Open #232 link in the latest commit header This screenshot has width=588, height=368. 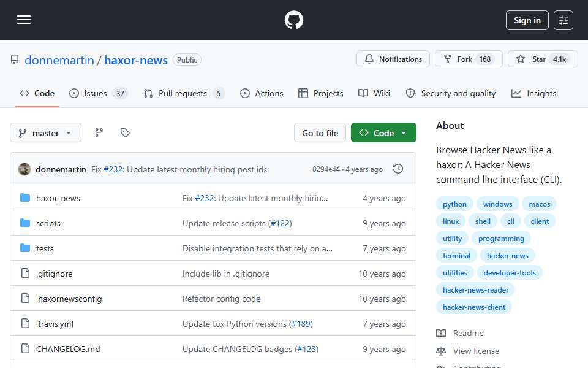click(x=113, y=169)
